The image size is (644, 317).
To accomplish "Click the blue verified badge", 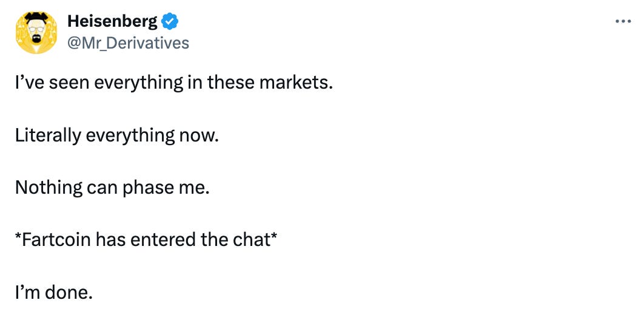I will [x=170, y=22].
